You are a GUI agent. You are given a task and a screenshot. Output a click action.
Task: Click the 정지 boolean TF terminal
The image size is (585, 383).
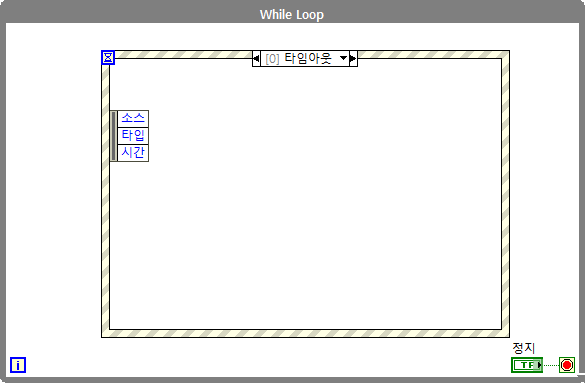(527, 365)
